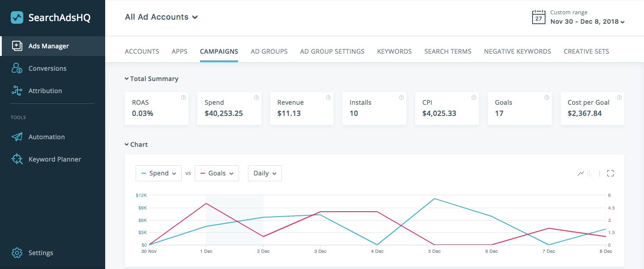The image size is (644, 269).
Task: Switch to the KEYWORDS tab
Action: pos(394,51)
